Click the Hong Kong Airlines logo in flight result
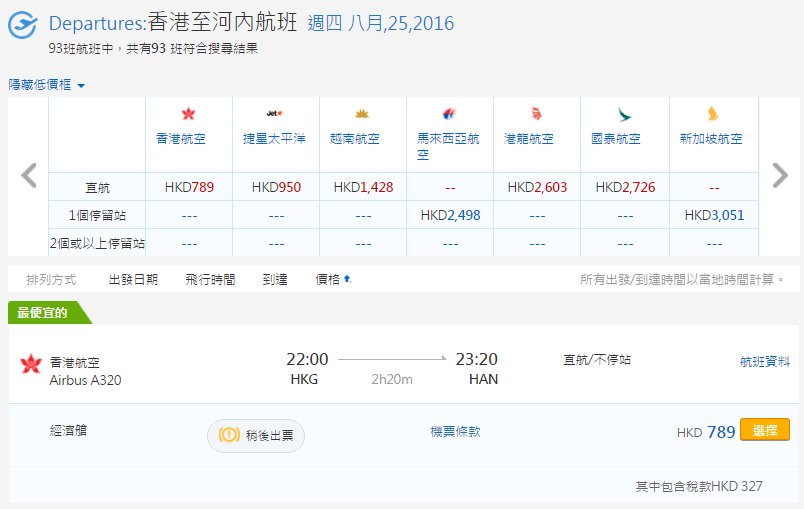The width and height of the screenshot is (804, 509). pos(31,364)
